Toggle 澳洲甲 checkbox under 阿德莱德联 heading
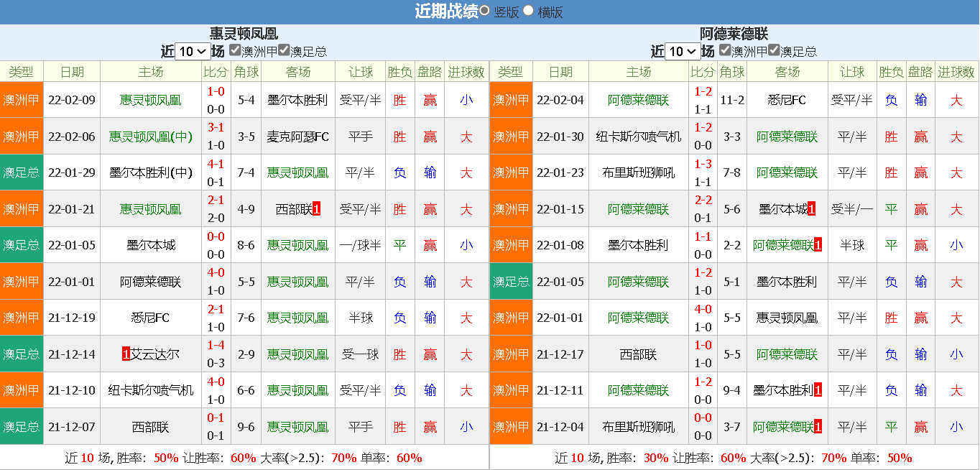 (x=725, y=50)
